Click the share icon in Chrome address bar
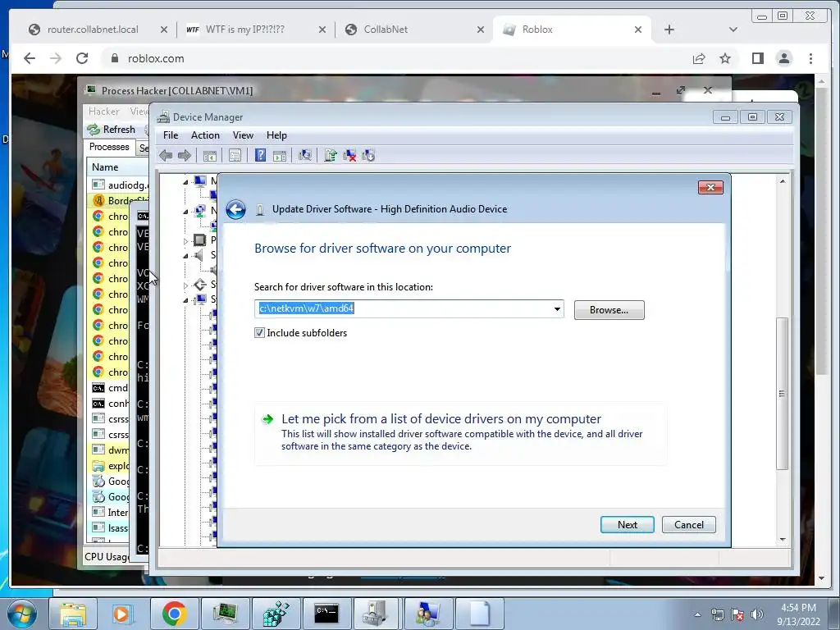840x630 pixels. (x=699, y=58)
